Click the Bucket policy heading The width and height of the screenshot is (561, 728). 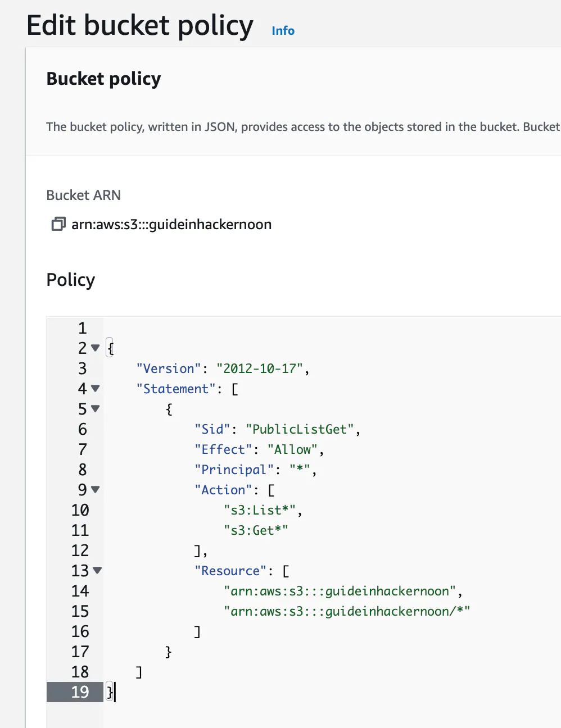103,79
